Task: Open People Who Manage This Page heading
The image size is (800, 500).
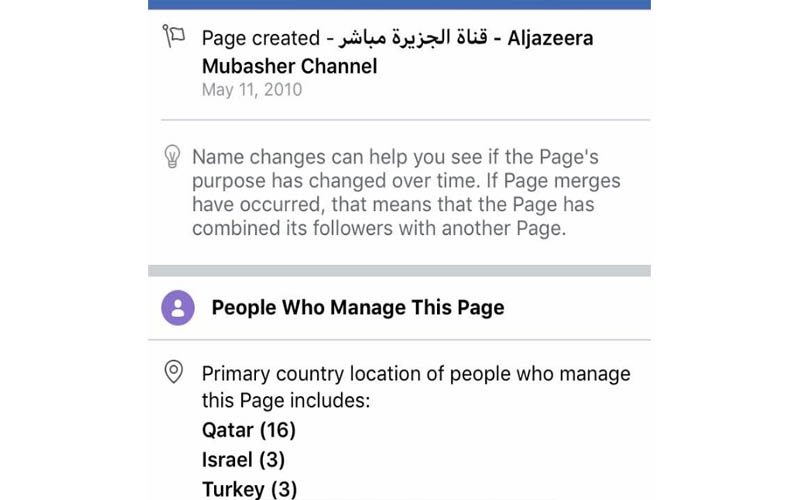Action: point(357,308)
